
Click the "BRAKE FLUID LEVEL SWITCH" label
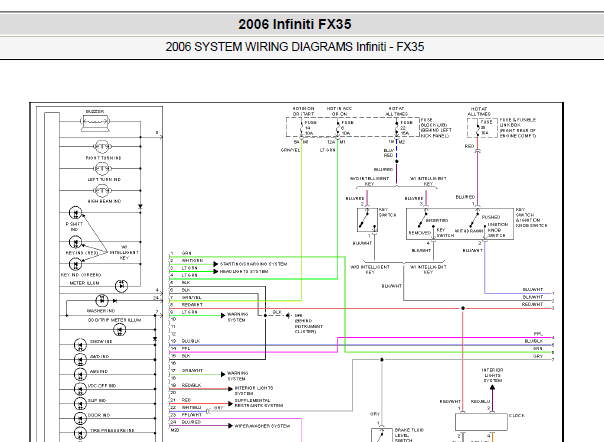[409, 435]
